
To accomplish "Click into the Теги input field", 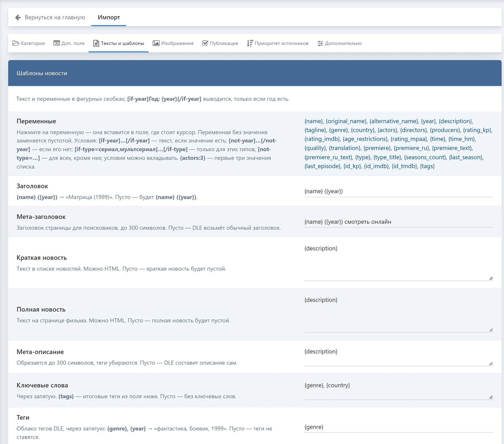I will click(398, 427).
